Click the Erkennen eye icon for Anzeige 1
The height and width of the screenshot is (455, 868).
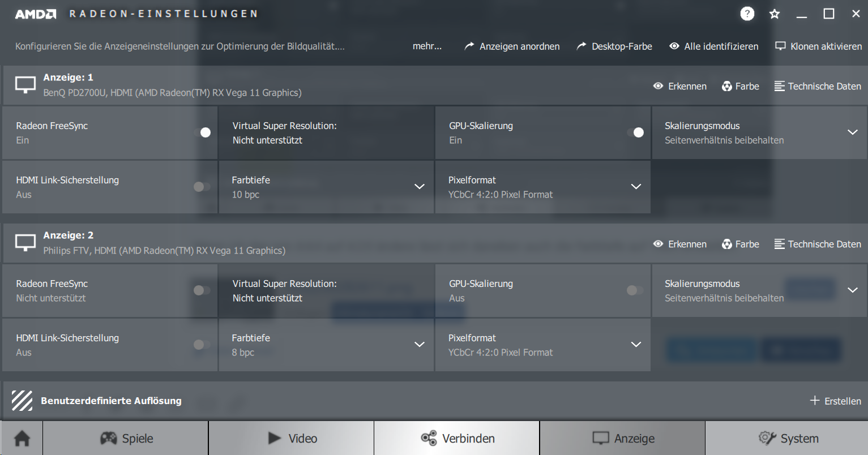[658, 86]
